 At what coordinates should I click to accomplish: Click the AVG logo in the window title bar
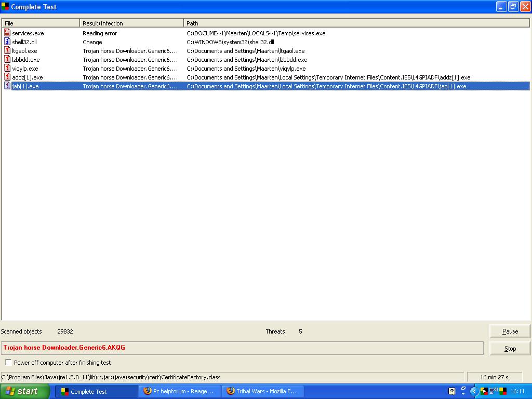click(5, 6)
